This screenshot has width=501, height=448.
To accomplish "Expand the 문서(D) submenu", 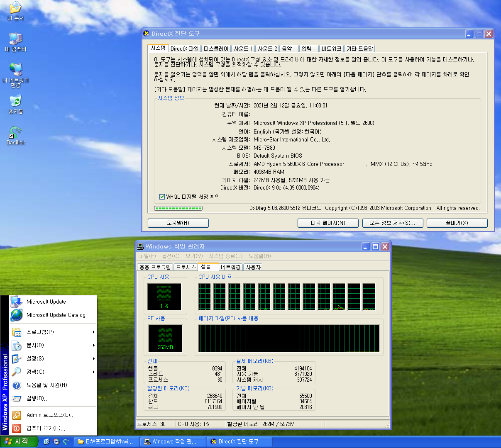I will (53, 345).
